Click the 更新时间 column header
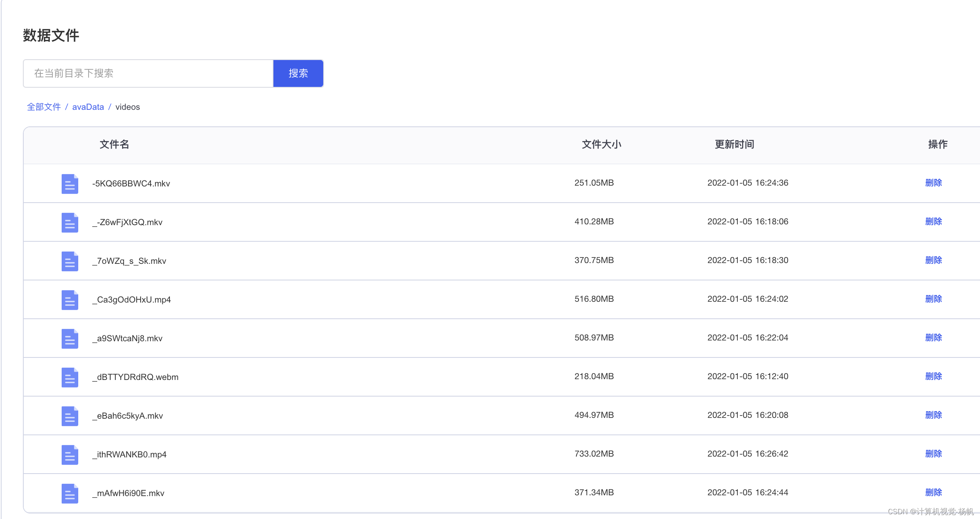Screen dimensions: 980x519 734,145
